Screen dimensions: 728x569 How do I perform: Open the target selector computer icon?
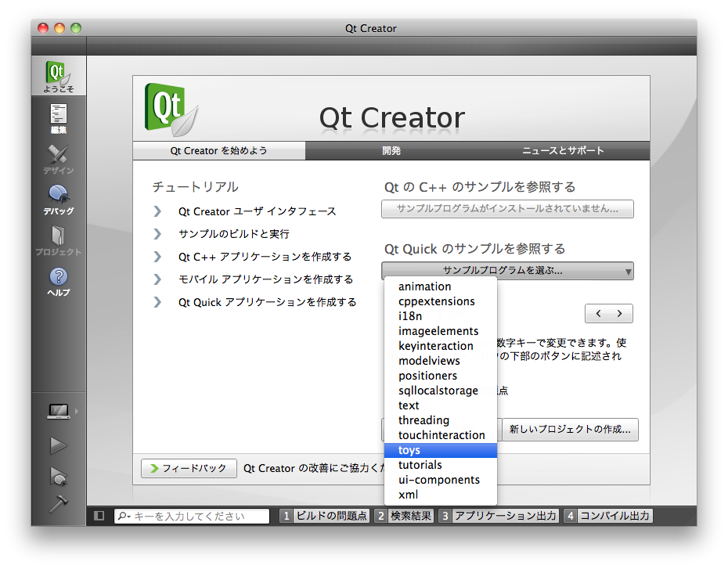pyautogui.click(x=59, y=410)
